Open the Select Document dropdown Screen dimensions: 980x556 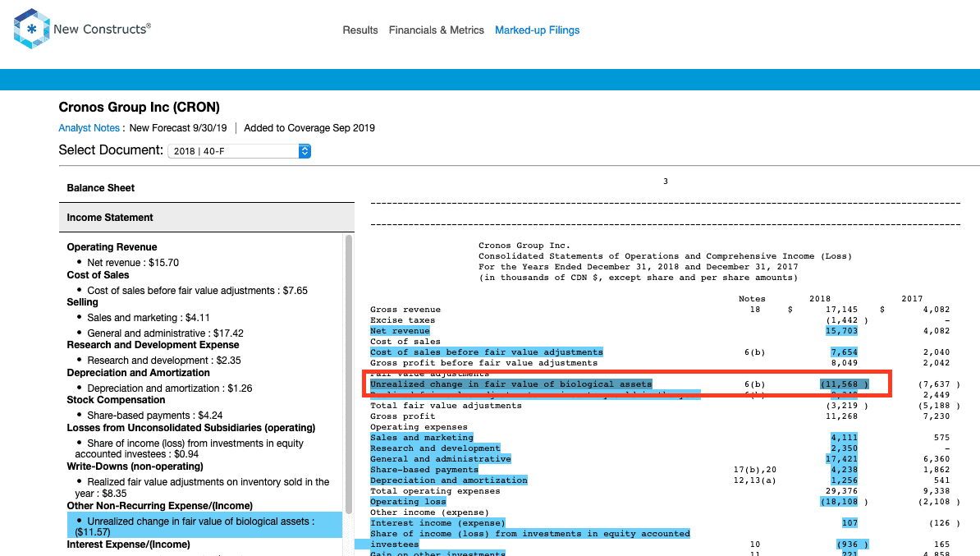[x=239, y=151]
